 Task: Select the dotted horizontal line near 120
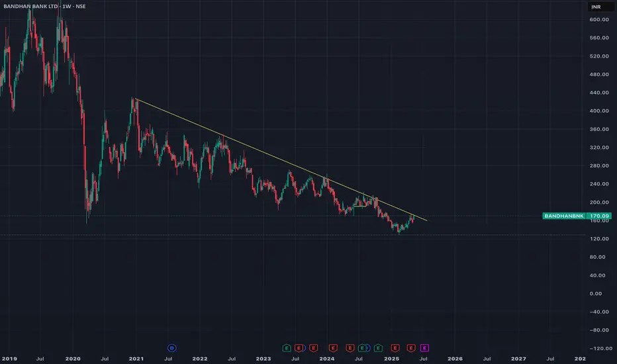(293, 235)
